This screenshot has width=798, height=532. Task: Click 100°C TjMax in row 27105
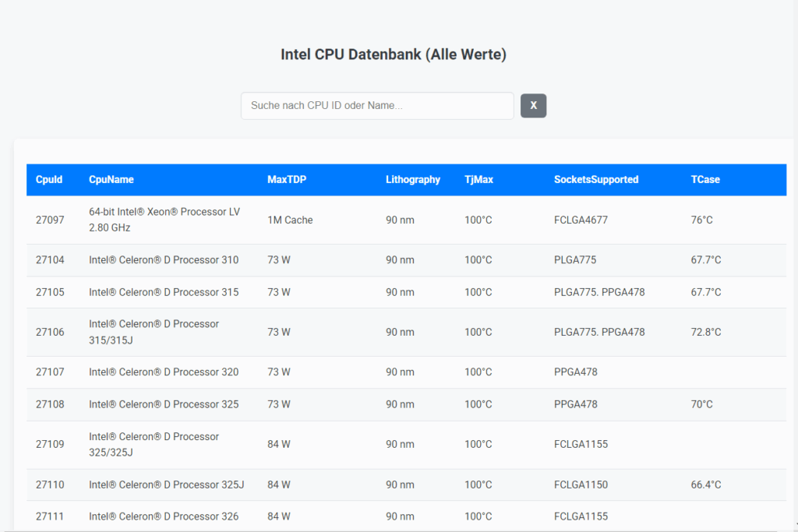tap(478, 292)
